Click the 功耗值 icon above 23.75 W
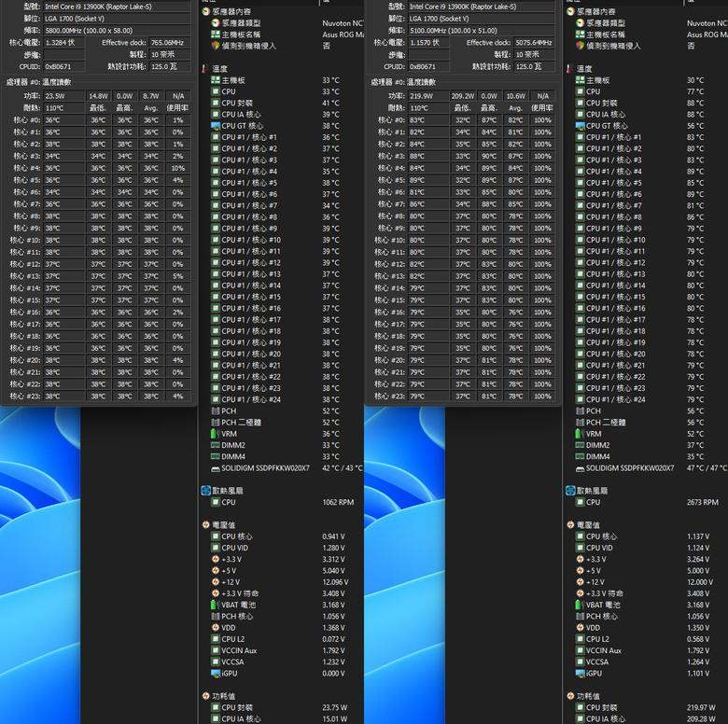Image resolution: width=728 pixels, height=724 pixels. pyautogui.click(x=206, y=696)
